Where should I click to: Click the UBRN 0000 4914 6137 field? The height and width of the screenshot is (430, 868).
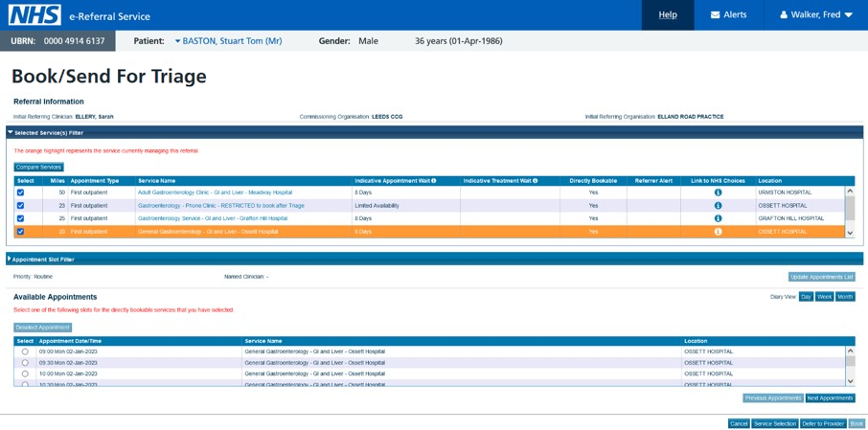(x=57, y=41)
